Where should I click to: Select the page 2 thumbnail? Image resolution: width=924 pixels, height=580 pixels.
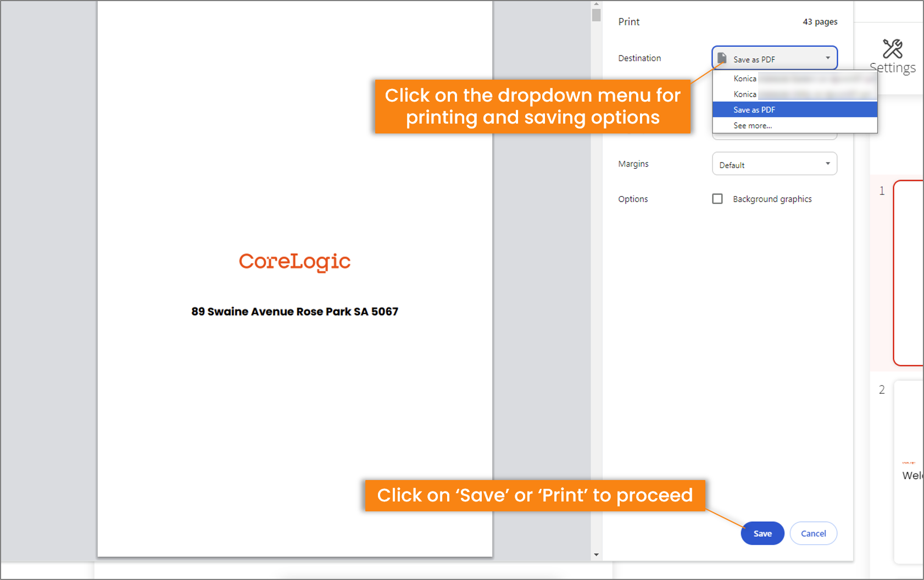click(909, 472)
